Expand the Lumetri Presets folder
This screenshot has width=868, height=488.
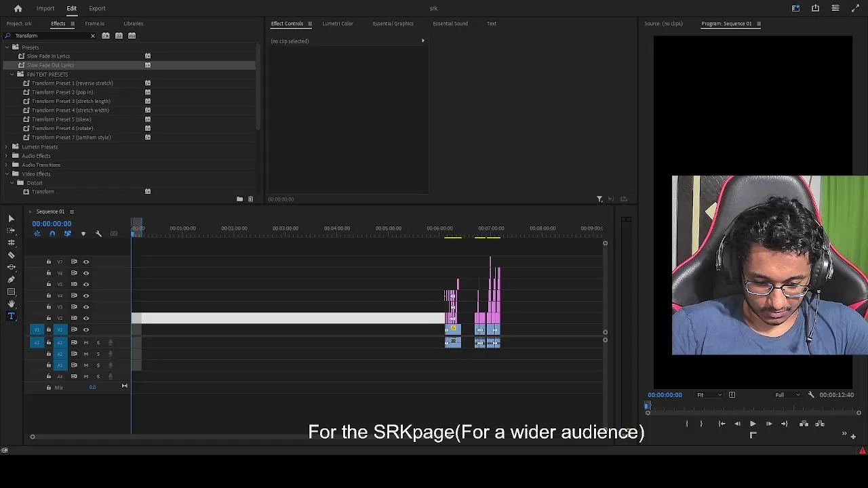[7, 146]
